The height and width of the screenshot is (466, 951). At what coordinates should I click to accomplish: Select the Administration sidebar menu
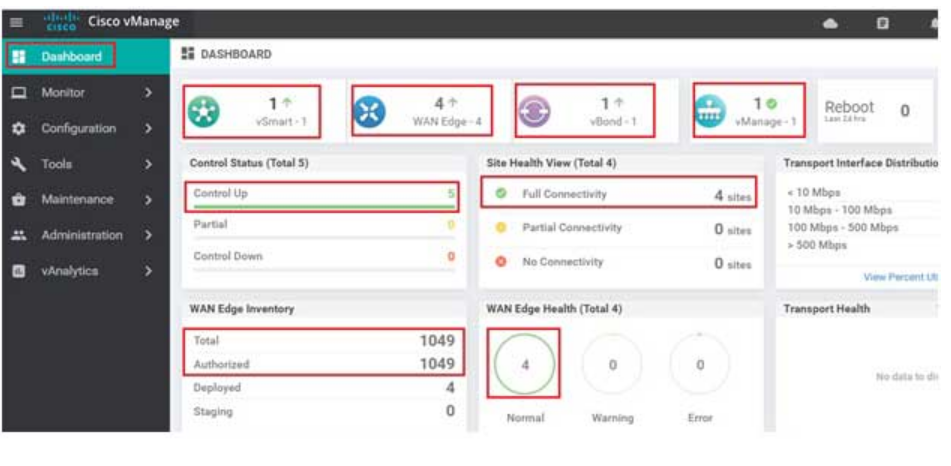click(x=81, y=236)
